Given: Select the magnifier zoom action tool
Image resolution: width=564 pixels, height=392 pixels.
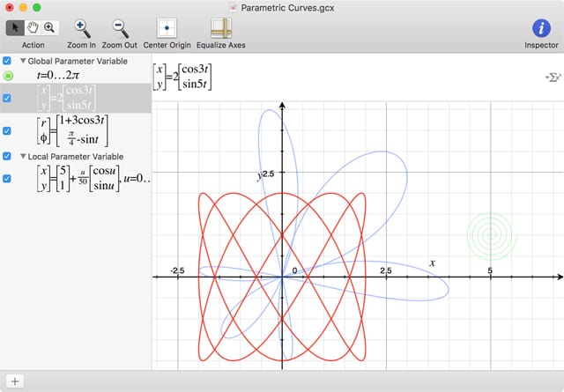Looking at the screenshot, I should [49, 27].
